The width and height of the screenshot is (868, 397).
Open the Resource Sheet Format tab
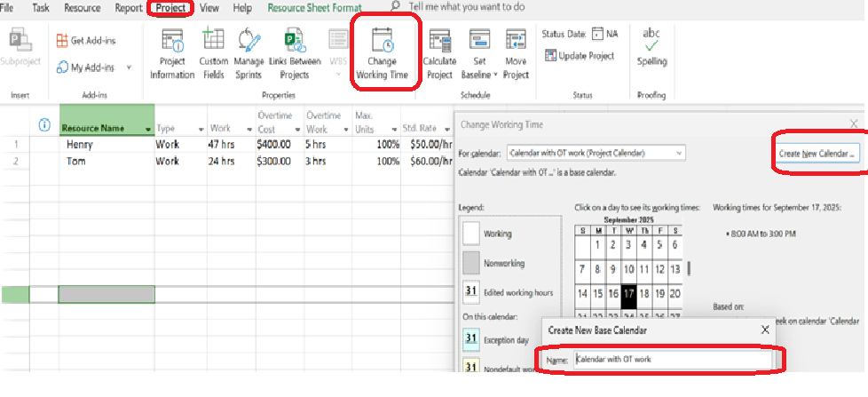tap(314, 8)
